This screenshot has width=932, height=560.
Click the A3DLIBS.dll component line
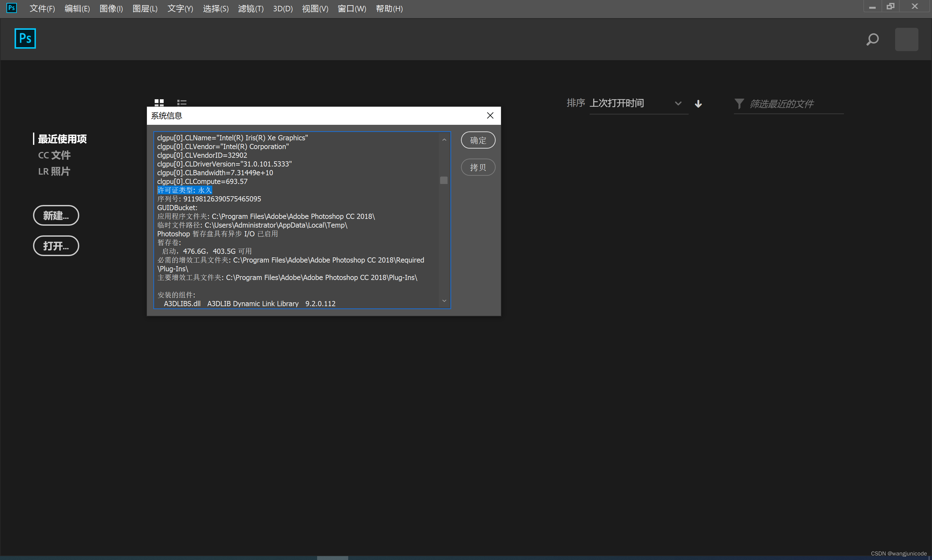coord(249,303)
